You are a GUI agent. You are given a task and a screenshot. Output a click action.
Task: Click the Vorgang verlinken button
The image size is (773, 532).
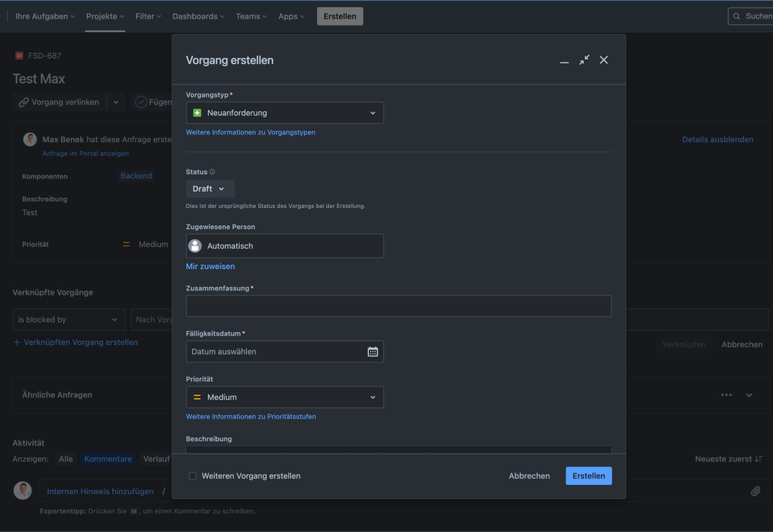59,103
